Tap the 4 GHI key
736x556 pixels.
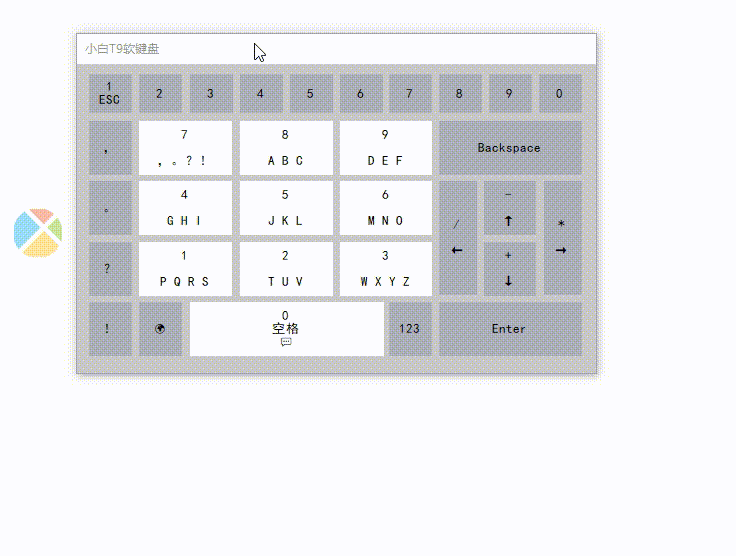(185, 208)
